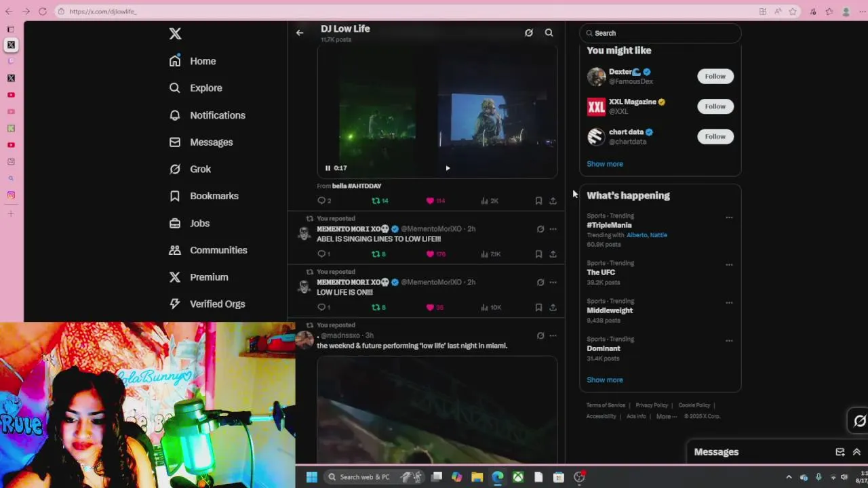Image resolution: width=868 pixels, height=488 pixels.
Task: Open a new vertical tab with plus
Action: 11,213
